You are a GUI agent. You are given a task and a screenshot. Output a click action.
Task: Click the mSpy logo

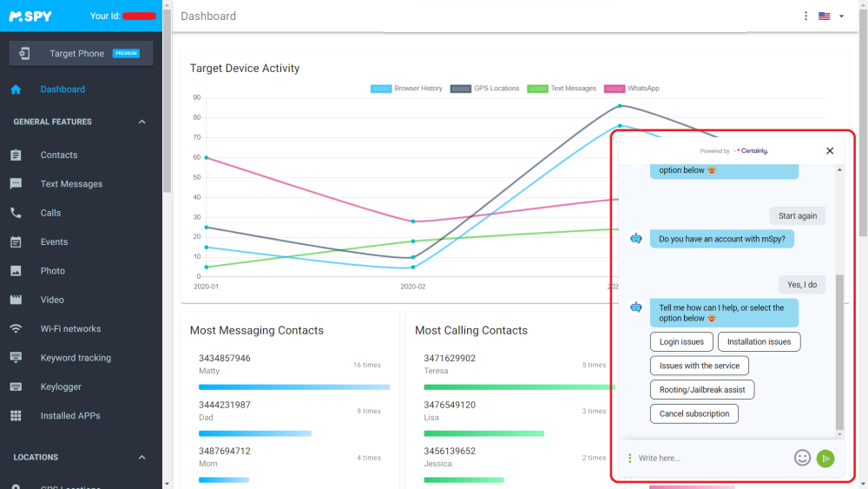point(30,16)
